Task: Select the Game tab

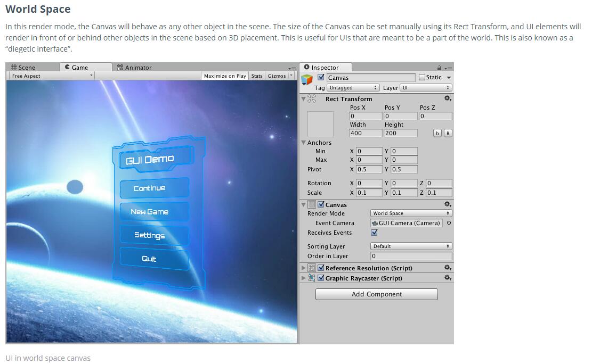Action: pyautogui.click(x=86, y=67)
